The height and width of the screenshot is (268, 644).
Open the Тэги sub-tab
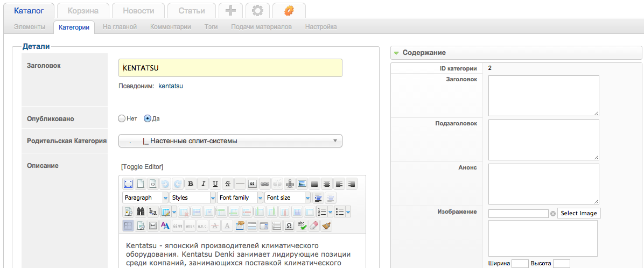point(211,27)
